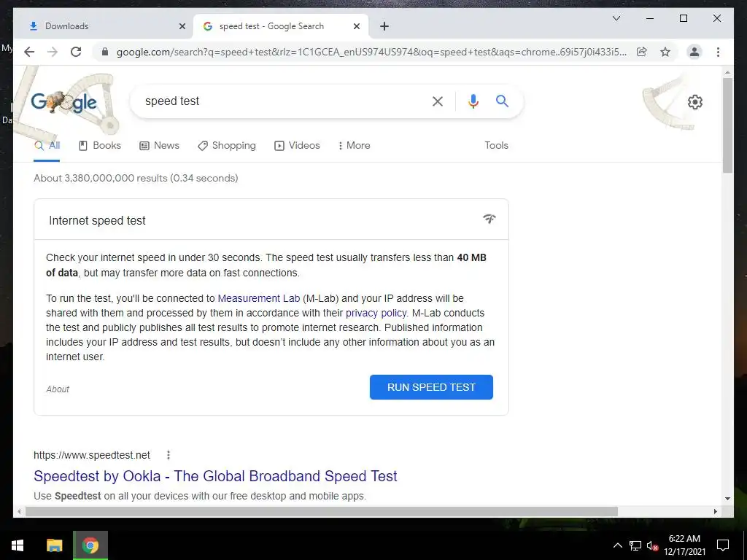Switch to the Downloads tab
Screen dimensions: 747x560
(102, 26)
